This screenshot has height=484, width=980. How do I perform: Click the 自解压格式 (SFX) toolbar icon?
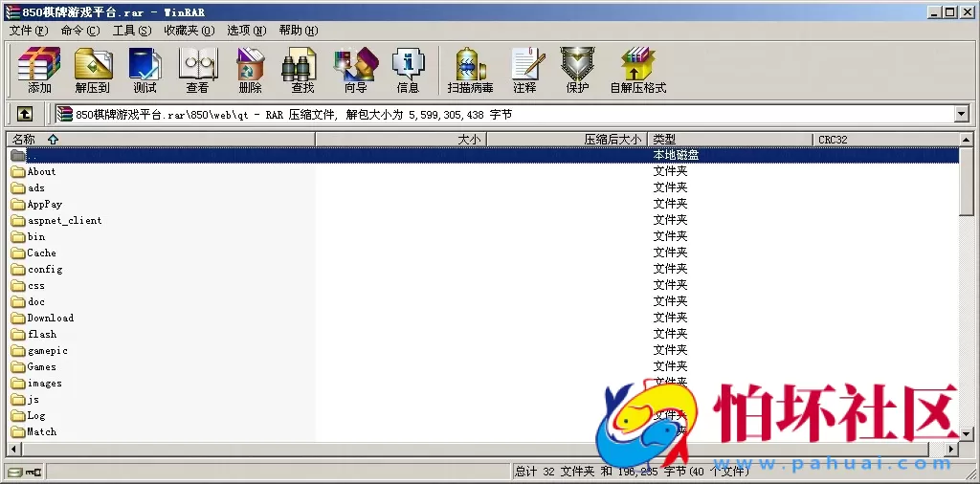point(637,70)
